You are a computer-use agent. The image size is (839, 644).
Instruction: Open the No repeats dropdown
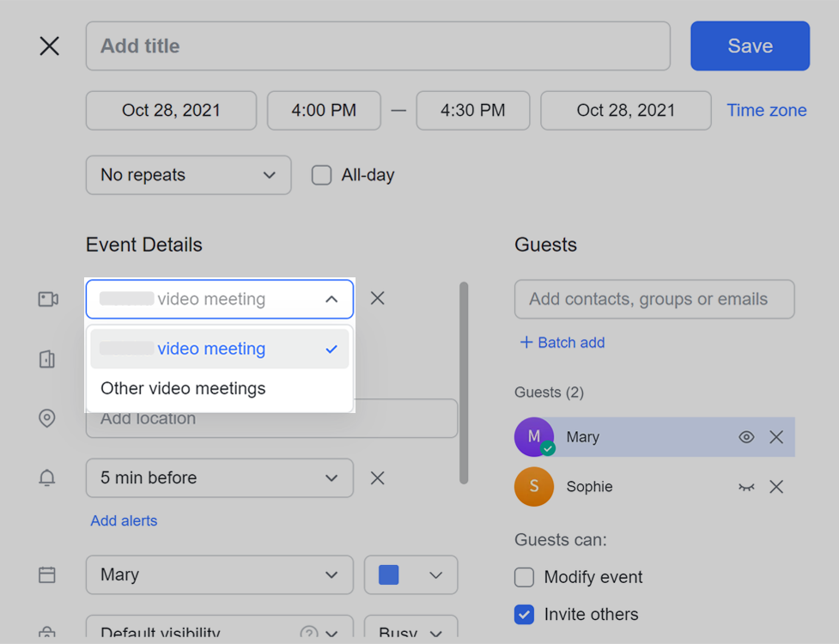[188, 175]
